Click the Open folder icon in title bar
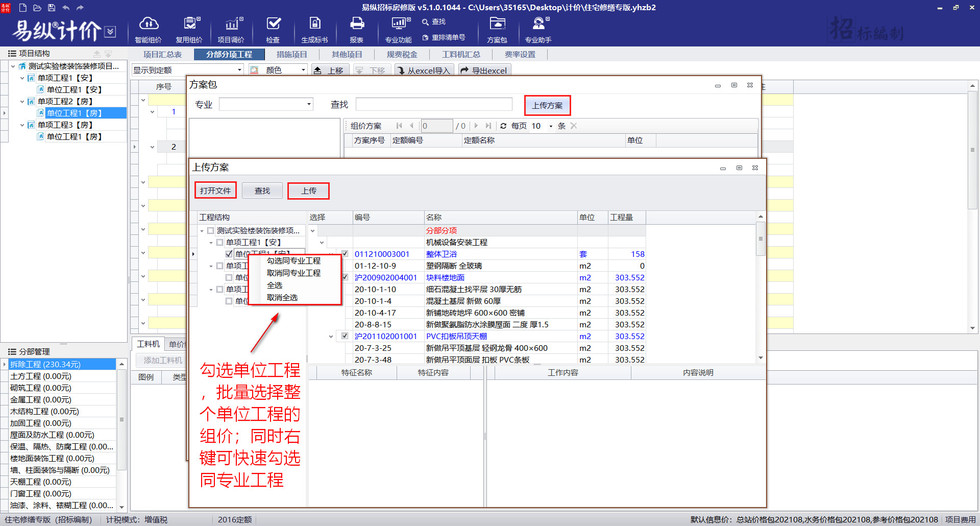Viewport: 980px width, 526px height. pyautogui.click(x=37, y=8)
